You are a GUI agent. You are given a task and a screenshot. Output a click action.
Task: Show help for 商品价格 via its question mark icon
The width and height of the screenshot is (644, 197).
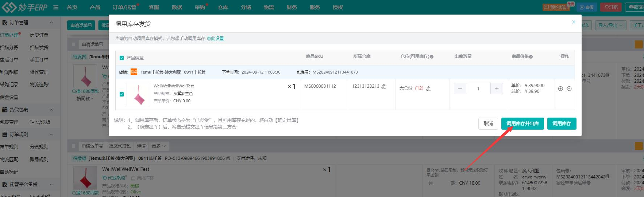(531, 57)
